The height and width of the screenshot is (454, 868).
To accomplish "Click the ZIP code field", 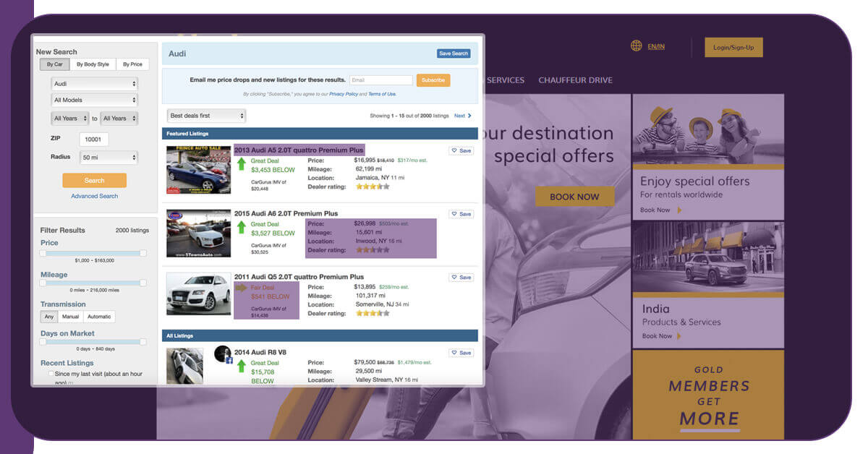I will (94, 139).
